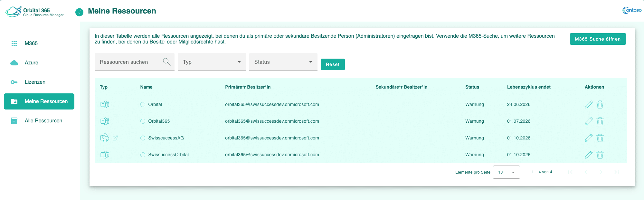Click the Ressourcen suchen input field
644x200 pixels.
point(129,62)
